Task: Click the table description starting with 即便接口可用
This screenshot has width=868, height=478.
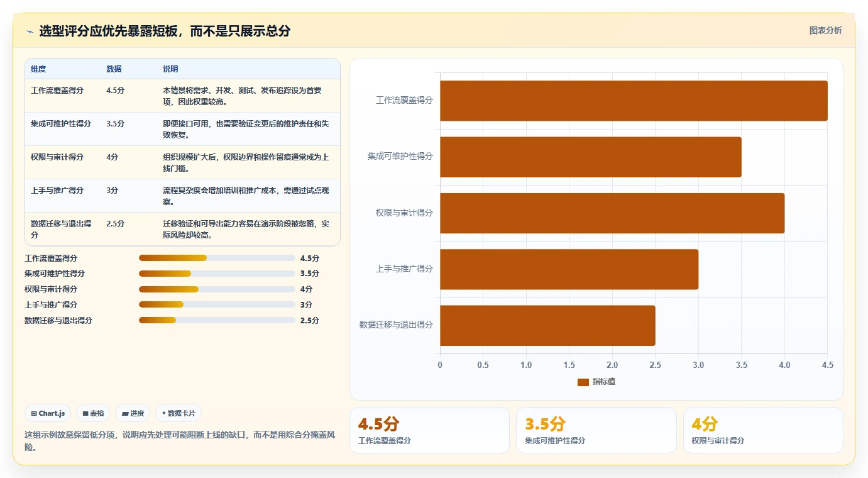Action: tap(246, 130)
